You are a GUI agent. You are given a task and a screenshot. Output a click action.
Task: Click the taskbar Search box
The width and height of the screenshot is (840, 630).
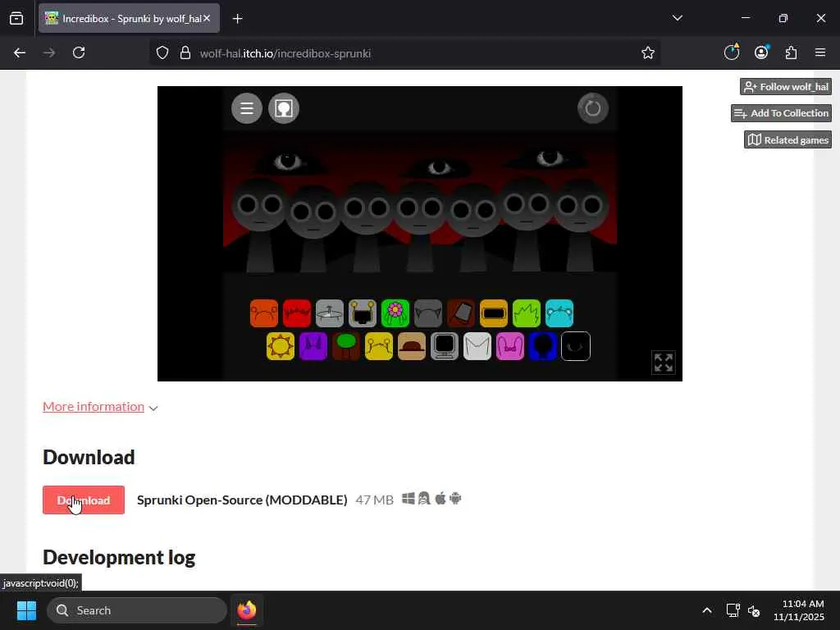[x=137, y=610]
